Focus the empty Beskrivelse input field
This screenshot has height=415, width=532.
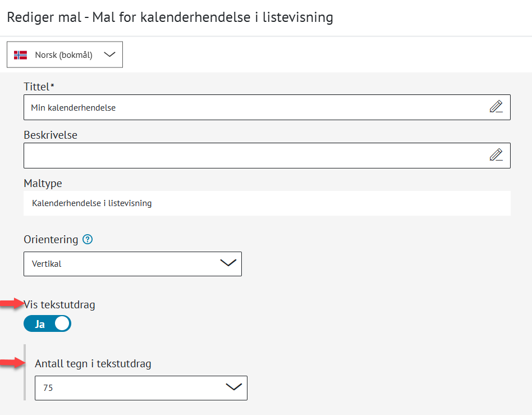[253, 156]
